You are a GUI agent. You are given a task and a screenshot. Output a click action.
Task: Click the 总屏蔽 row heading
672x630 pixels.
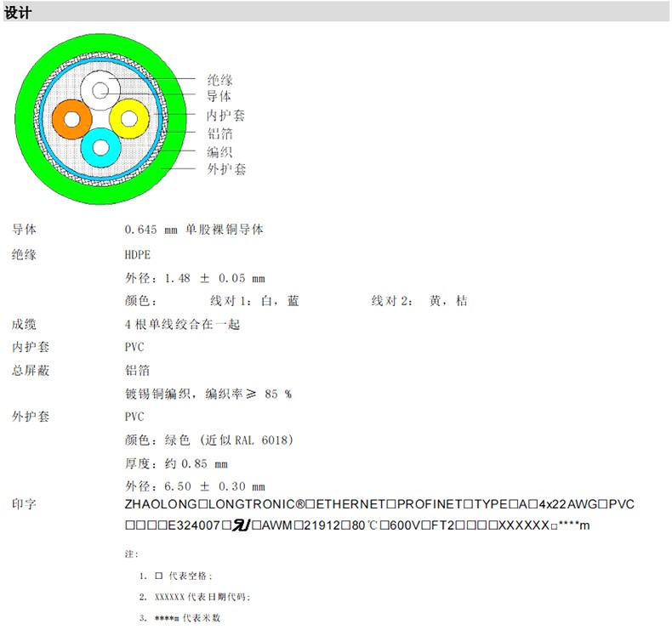pos(30,370)
